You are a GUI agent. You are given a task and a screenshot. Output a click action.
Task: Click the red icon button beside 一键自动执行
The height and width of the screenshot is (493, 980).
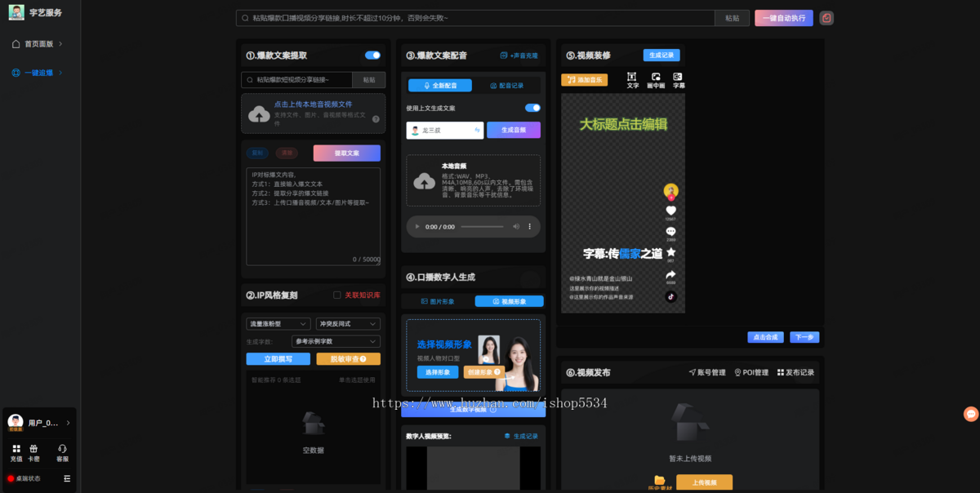tap(826, 18)
